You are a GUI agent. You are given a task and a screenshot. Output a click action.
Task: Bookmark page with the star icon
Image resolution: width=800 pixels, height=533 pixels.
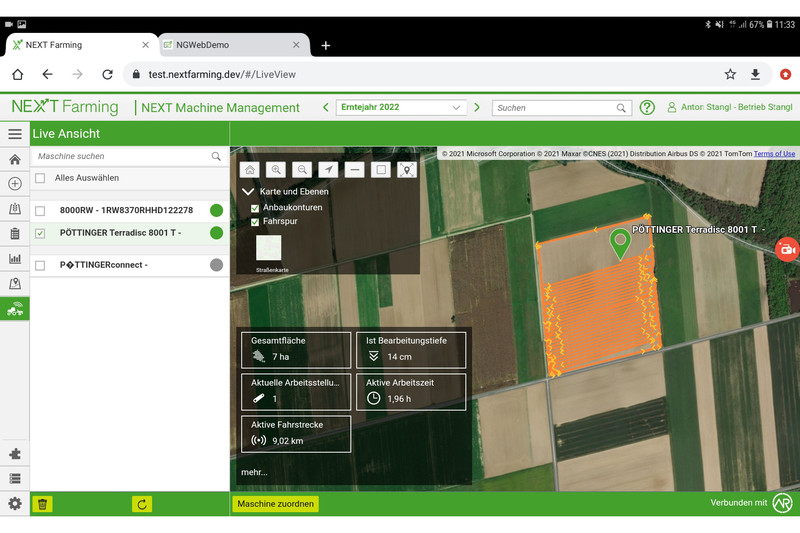(730, 74)
